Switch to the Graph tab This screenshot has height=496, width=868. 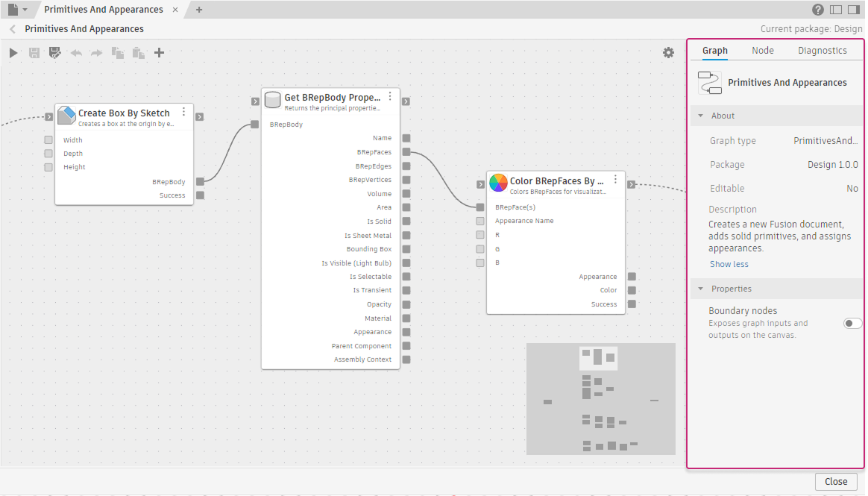tap(715, 51)
